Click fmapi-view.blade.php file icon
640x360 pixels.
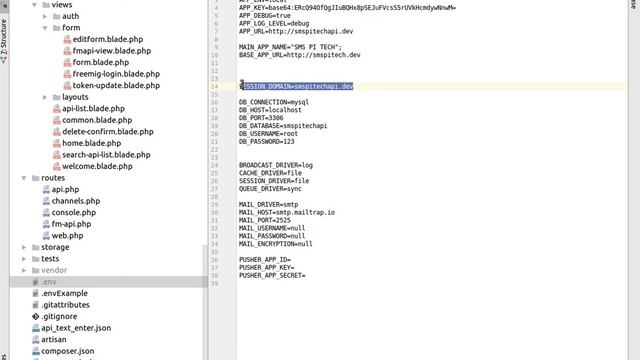[x=67, y=51]
